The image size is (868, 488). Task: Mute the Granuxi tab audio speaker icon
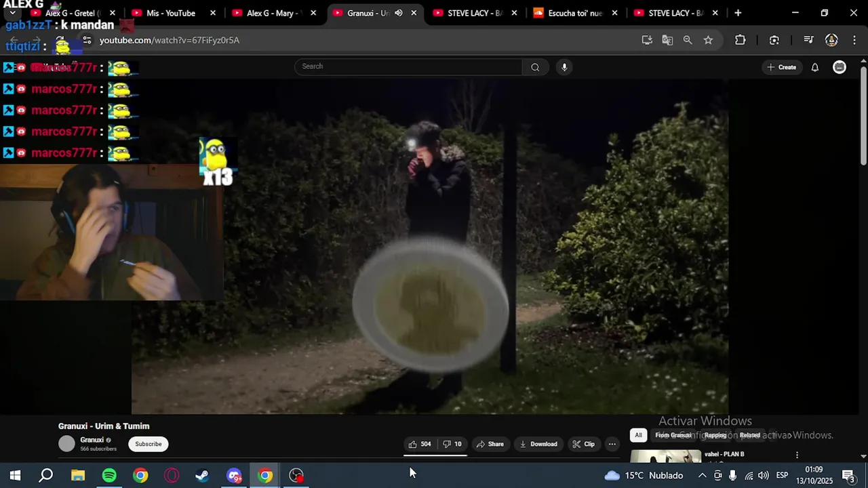pos(399,13)
